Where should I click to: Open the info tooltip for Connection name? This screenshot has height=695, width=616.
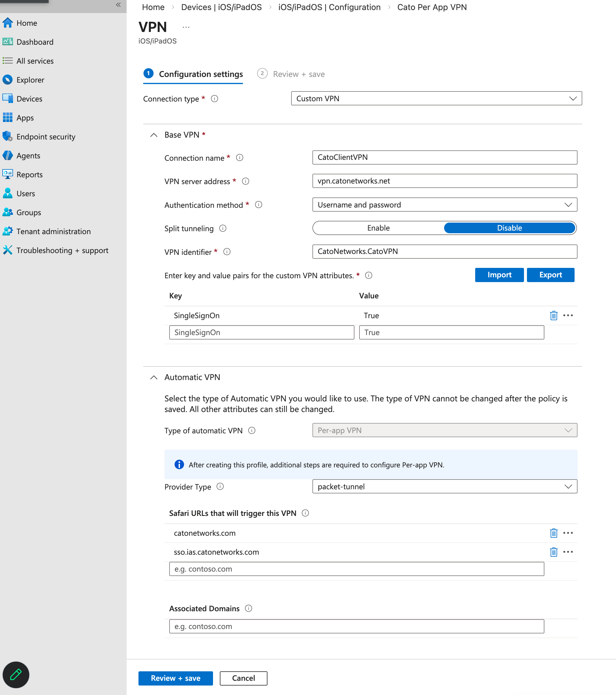[x=240, y=157]
